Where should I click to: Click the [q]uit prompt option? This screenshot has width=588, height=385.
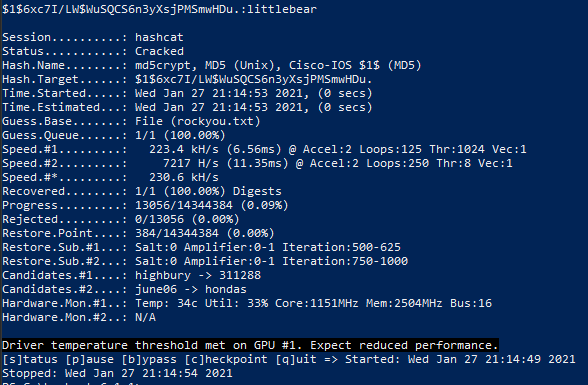pyautogui.click(x=296, y=359)
